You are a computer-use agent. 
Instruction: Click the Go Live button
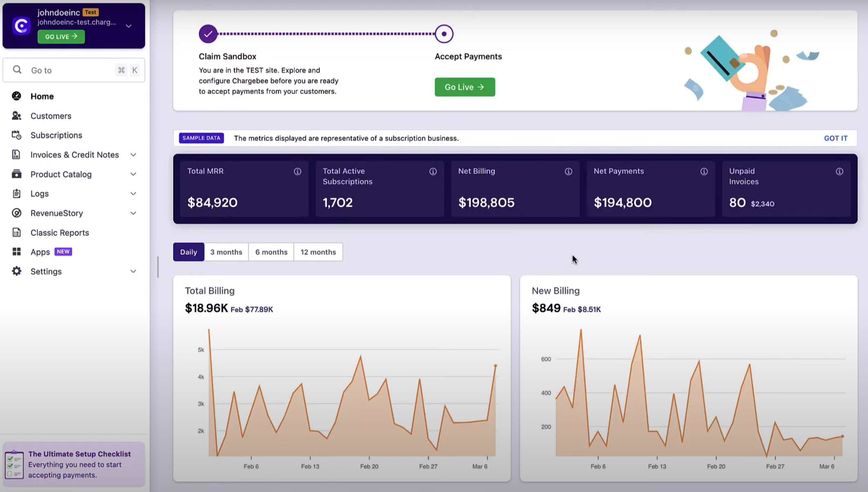[464, 87]
